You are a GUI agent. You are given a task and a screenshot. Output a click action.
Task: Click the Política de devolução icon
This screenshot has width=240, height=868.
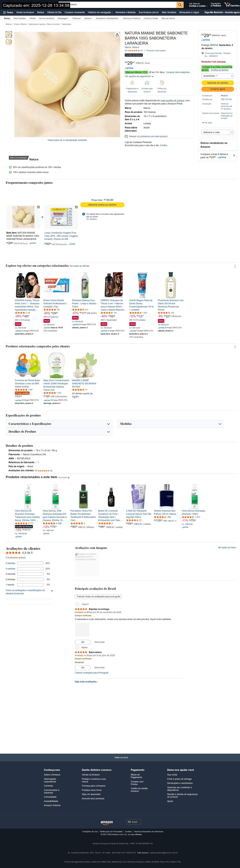(162, 83)
